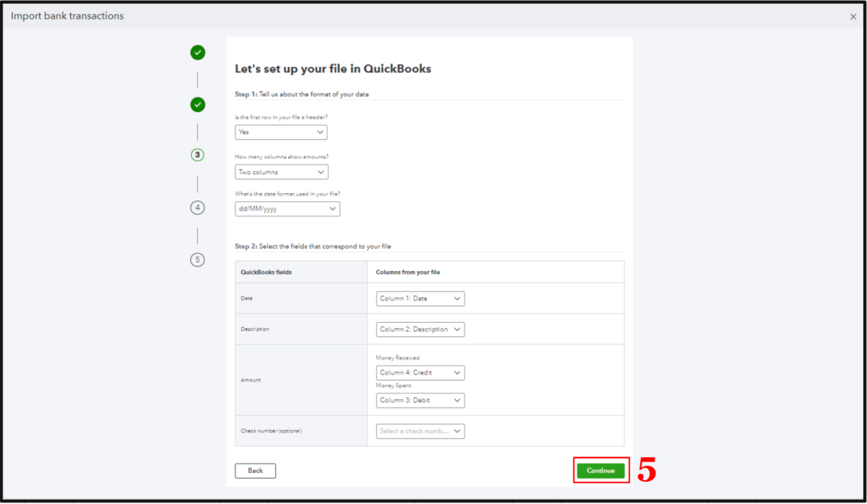867x504 pixels.
Task: Open the check number selection dropdown
Action: [x=420, y=431]
